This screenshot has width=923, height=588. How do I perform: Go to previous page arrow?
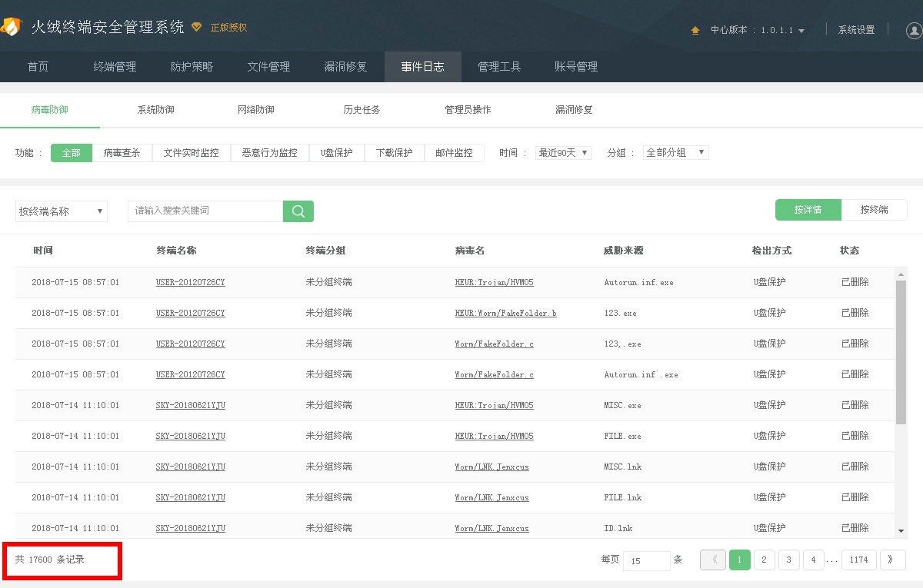point(713,560)
